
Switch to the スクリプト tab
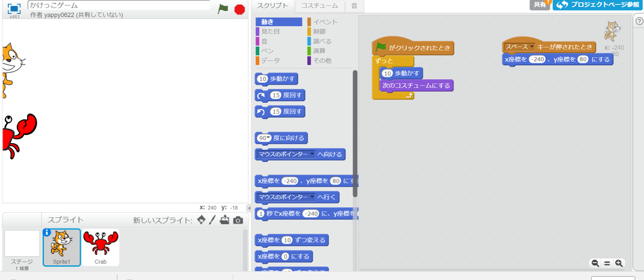pos(272,6)
